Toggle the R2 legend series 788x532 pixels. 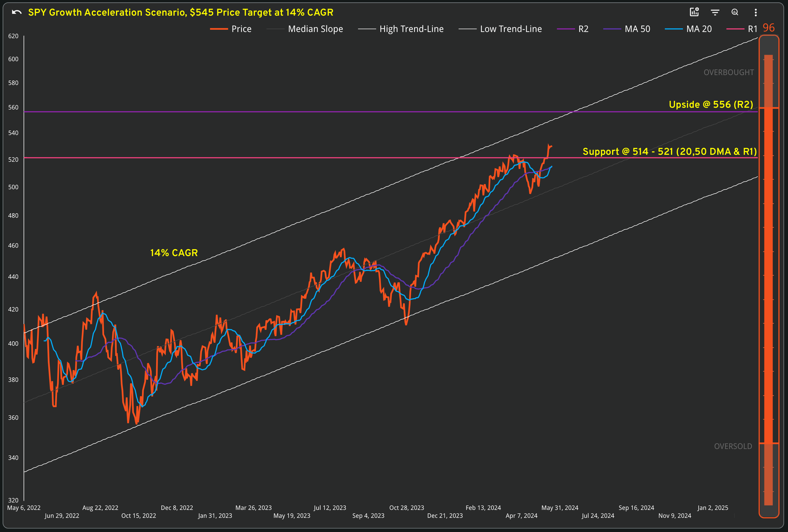click(573, 29)
